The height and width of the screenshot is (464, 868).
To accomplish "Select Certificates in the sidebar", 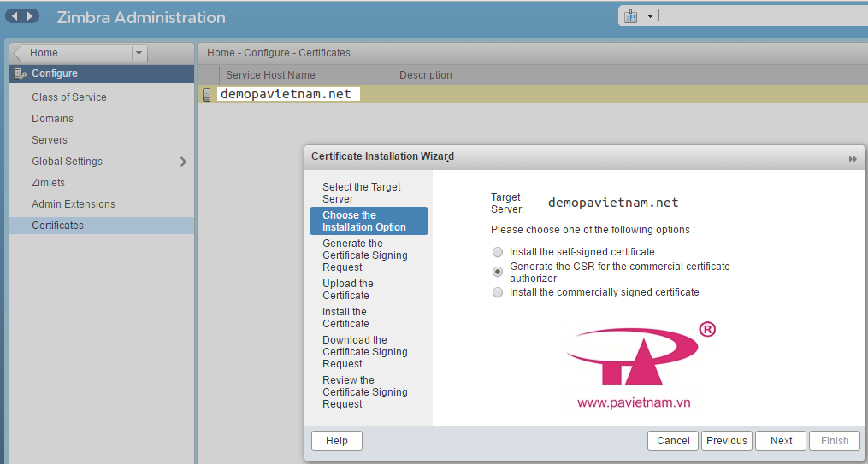I will click(x=102, y=226).
